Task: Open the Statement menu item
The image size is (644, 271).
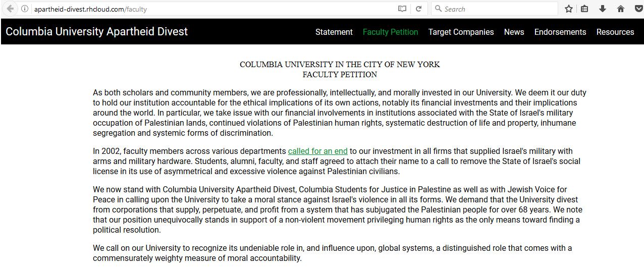Action: (334, 32)
